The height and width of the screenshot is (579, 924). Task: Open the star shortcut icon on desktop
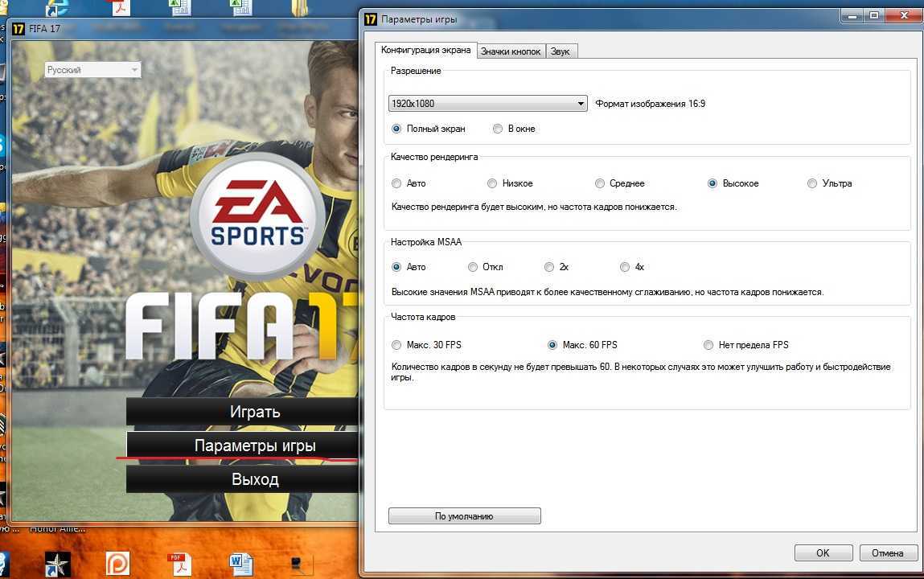point(58,564)
